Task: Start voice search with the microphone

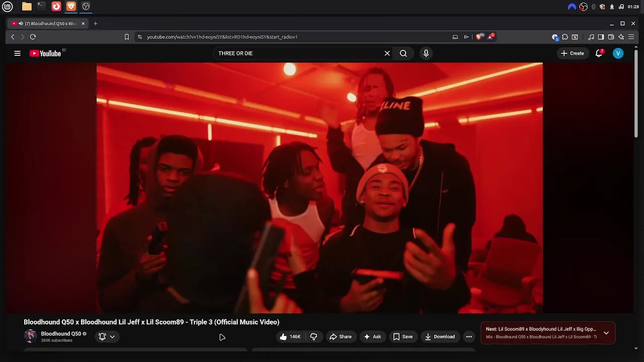Action: tap(426, 53)
